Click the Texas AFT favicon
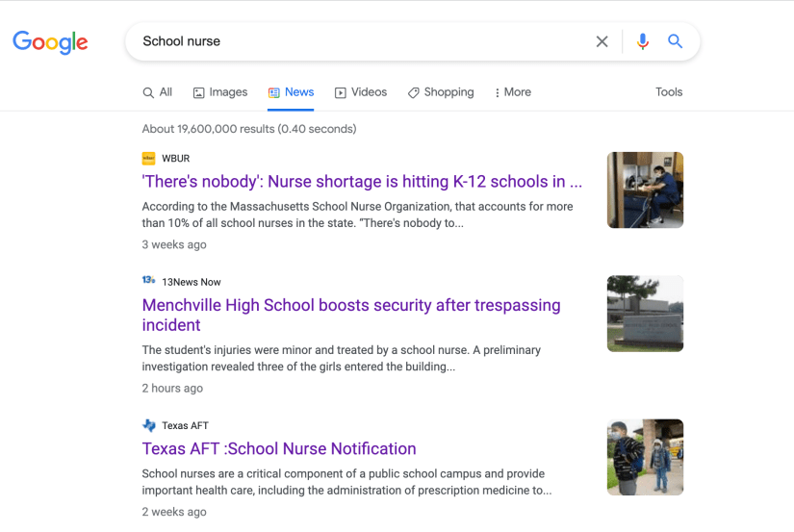 tap(149, 426)
